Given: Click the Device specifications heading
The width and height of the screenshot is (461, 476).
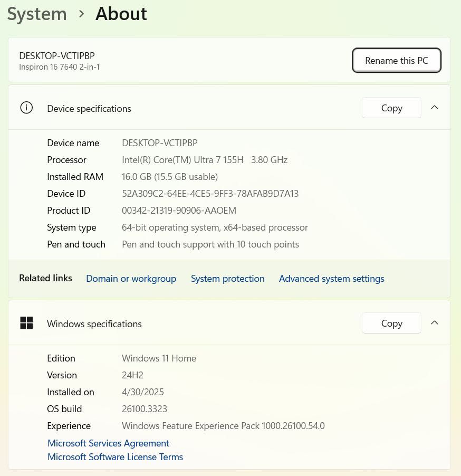Looking at the screenshot, I should 89,109.
